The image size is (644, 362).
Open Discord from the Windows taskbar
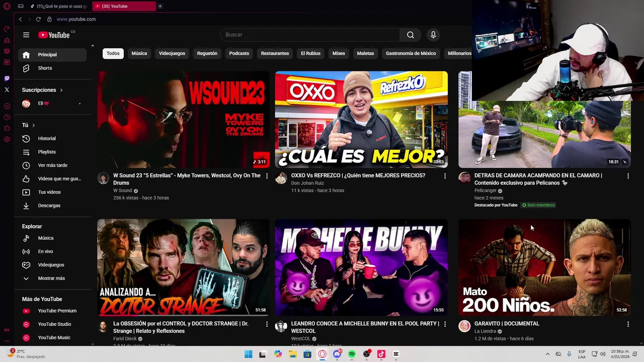pos(337,354)
